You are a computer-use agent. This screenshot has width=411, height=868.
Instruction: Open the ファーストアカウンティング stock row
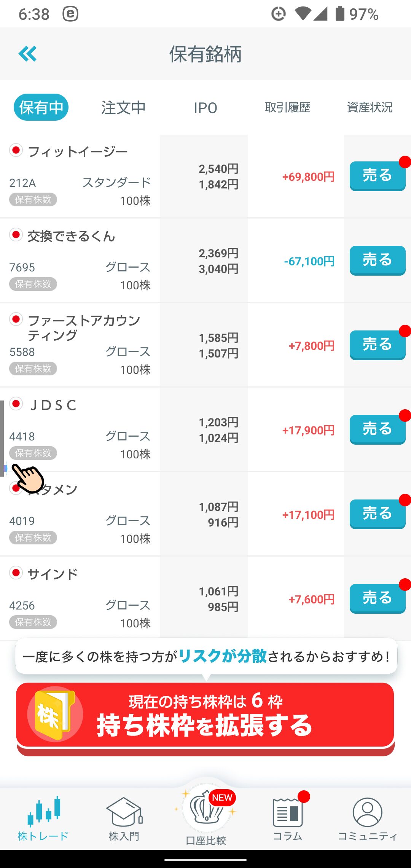pos(205,345)
